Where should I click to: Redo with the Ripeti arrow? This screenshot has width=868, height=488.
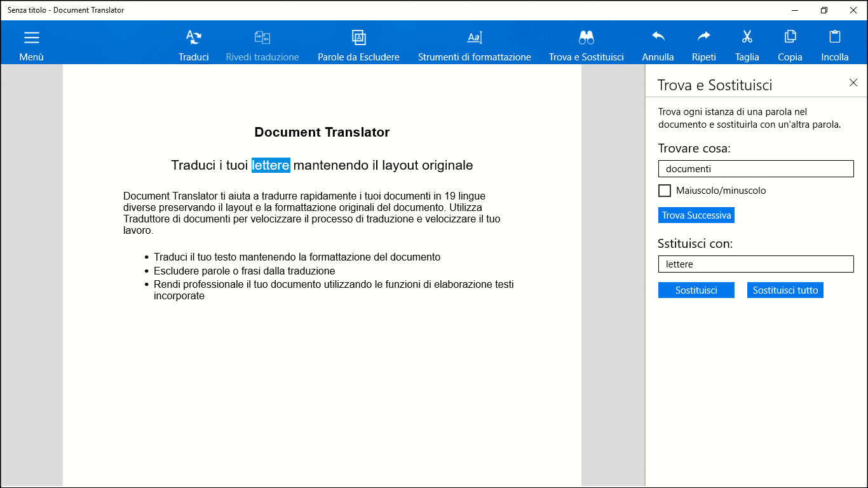tap(703, 37)
